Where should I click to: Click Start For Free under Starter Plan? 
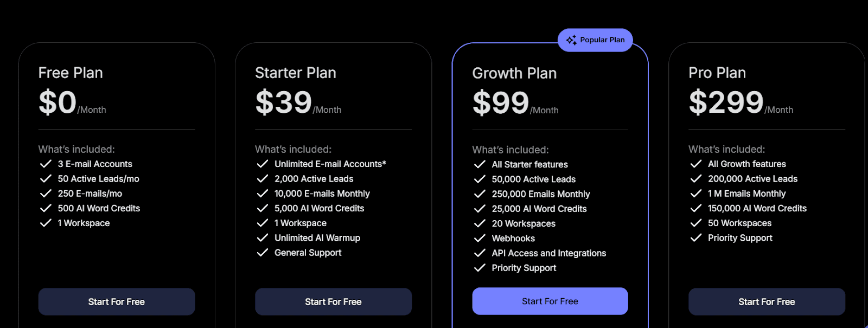[x=333, y=301]
